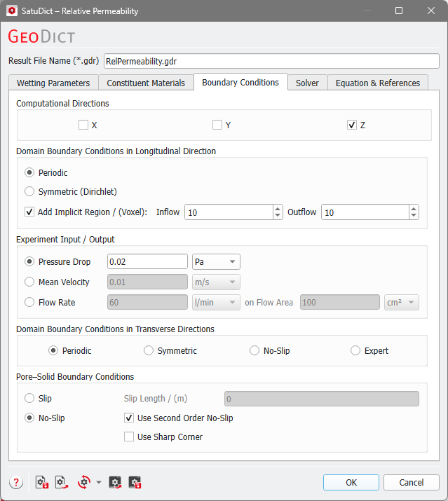Increase the Inflow voxel value with up arrow
The image size is (448, 501).
[x=278, y=208]
